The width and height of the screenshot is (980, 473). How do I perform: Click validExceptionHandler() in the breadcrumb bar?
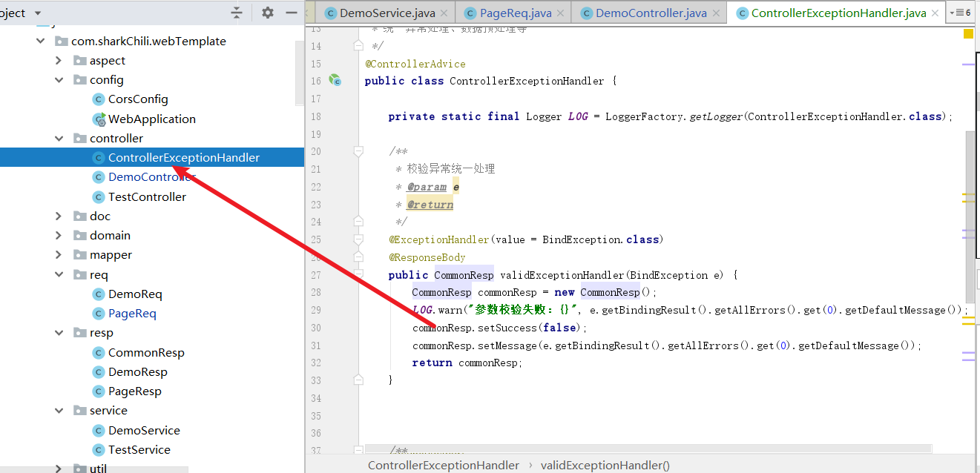(605, 465)
